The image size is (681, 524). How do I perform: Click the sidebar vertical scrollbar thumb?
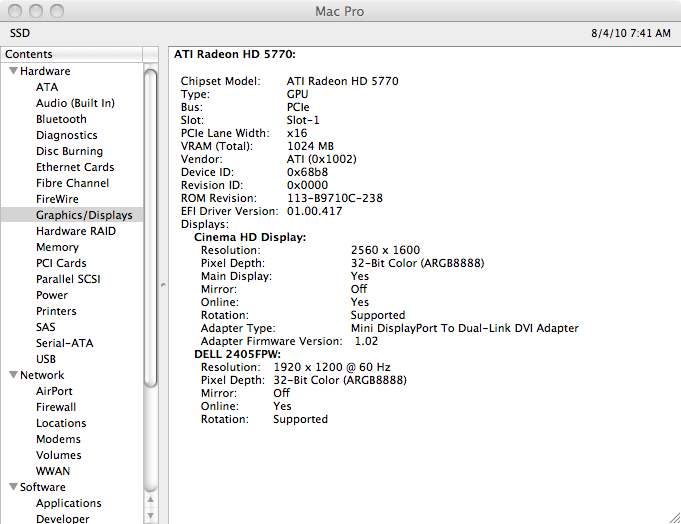pos(150,228)
